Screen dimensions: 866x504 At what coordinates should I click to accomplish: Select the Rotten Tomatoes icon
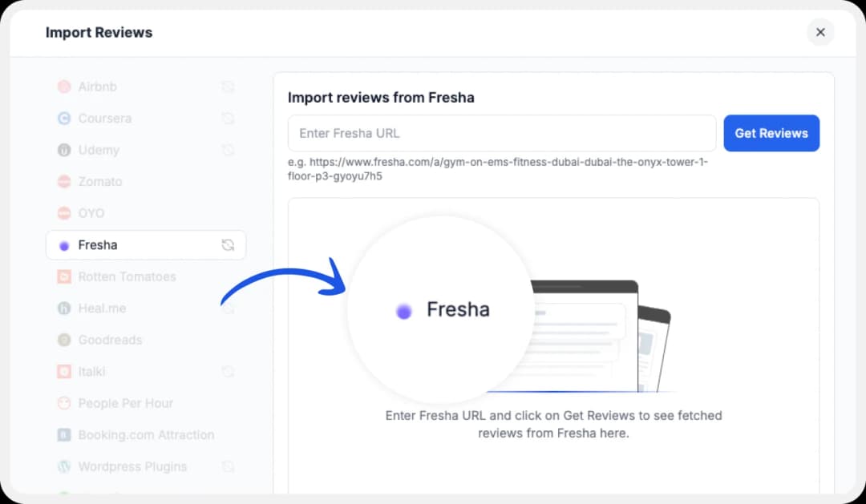63,276
